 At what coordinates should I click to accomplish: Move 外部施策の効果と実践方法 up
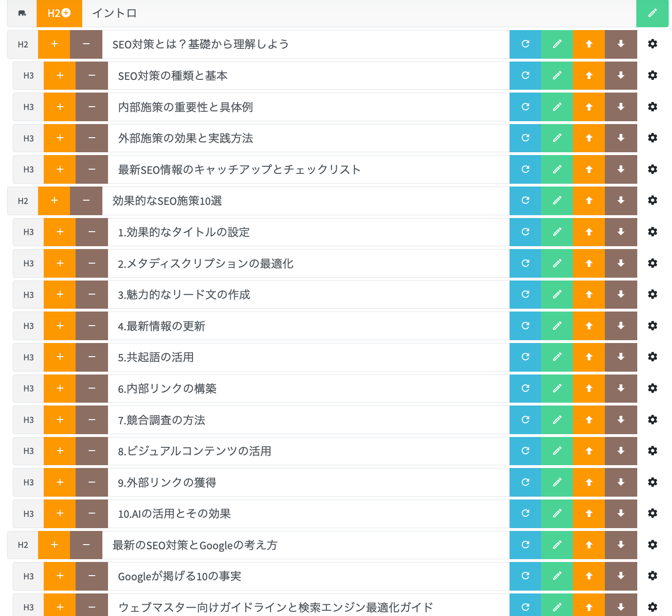(x=589, y=138)
